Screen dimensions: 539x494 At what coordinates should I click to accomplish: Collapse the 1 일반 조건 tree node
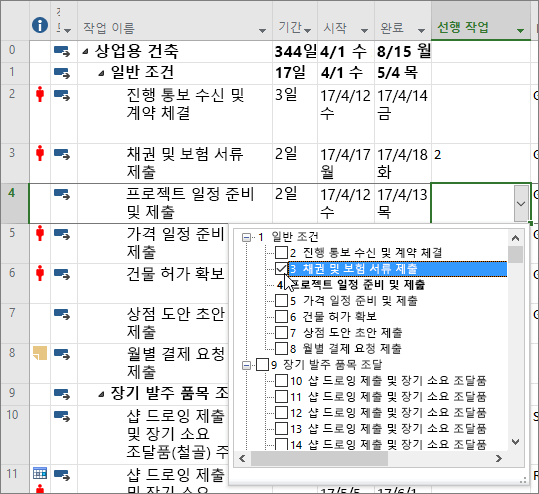pos(246,237)
